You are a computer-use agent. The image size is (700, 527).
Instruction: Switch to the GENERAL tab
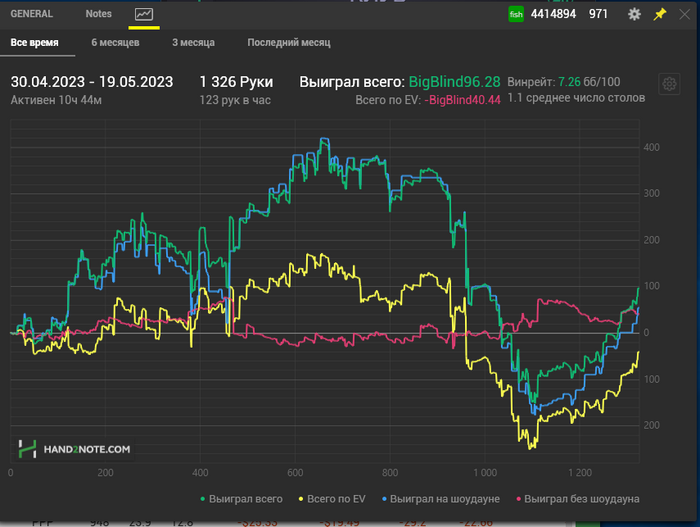click(32, 14)
